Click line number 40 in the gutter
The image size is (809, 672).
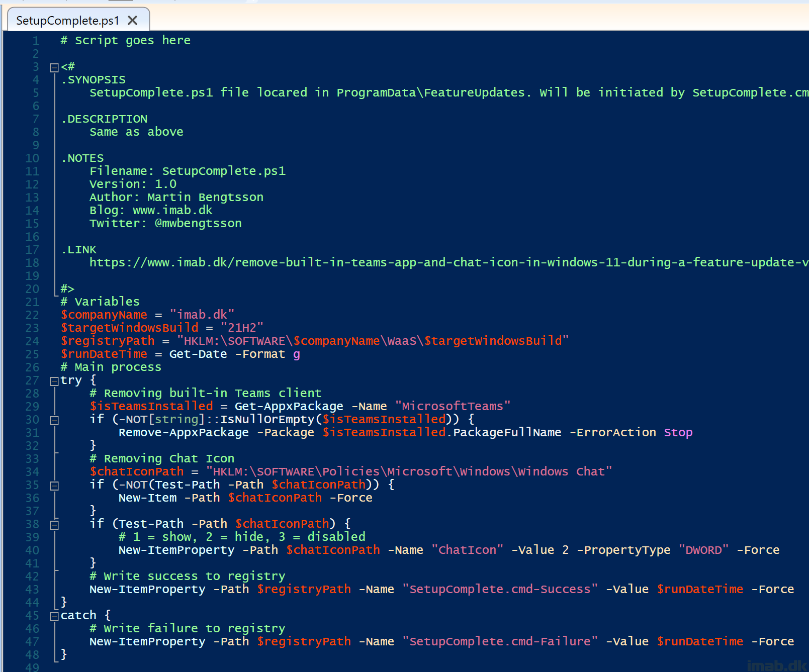coord(32,550)
